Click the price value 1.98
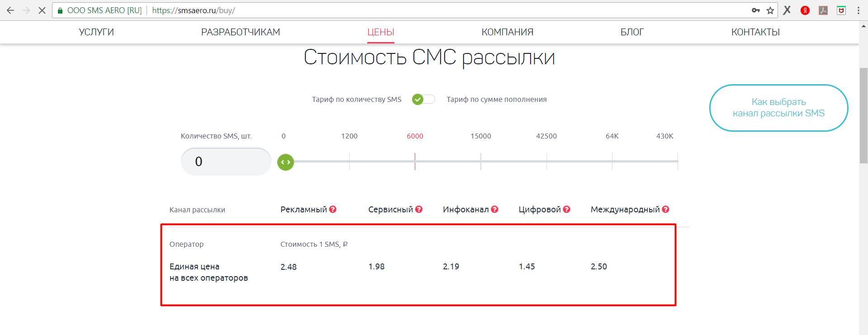 [x=376, y=267]
